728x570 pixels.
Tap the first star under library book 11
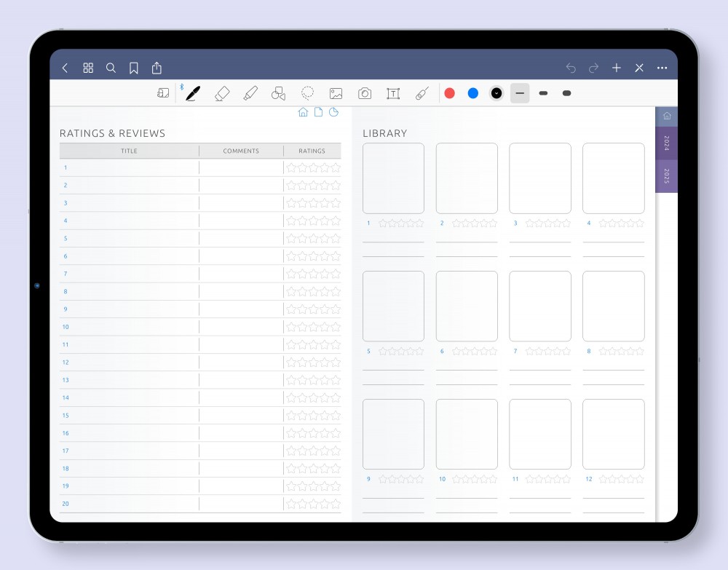530,480
